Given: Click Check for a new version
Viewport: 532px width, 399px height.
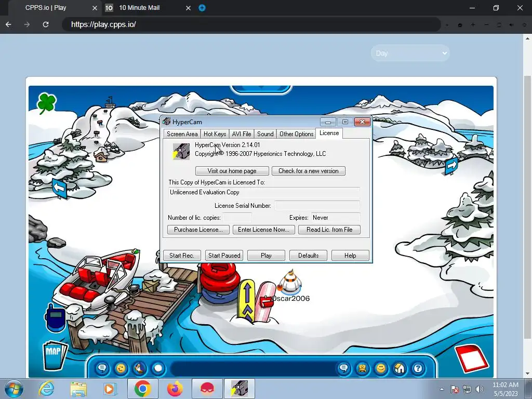Looking at the screenshot, I should click(309, 171).
